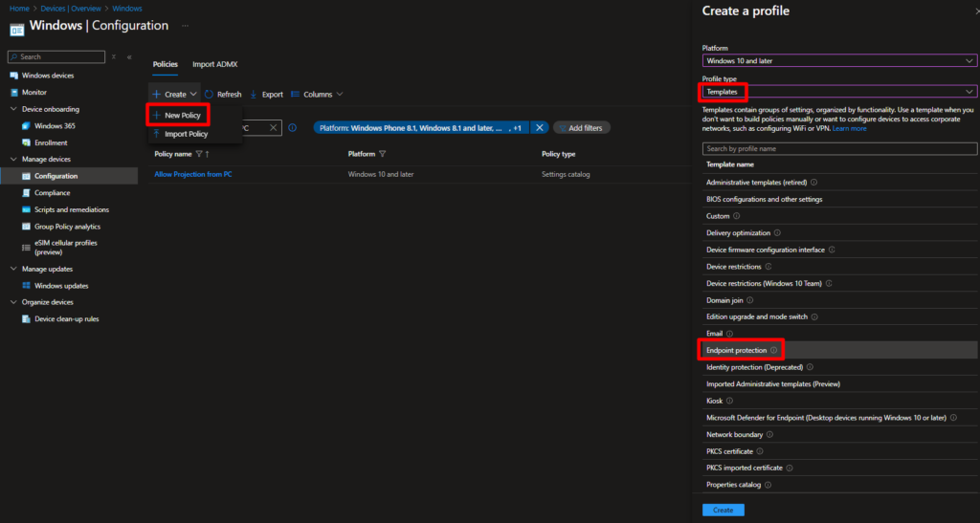980x523 pixels.
Task: Click info icon beside policy search
Action: click(292, 128)
